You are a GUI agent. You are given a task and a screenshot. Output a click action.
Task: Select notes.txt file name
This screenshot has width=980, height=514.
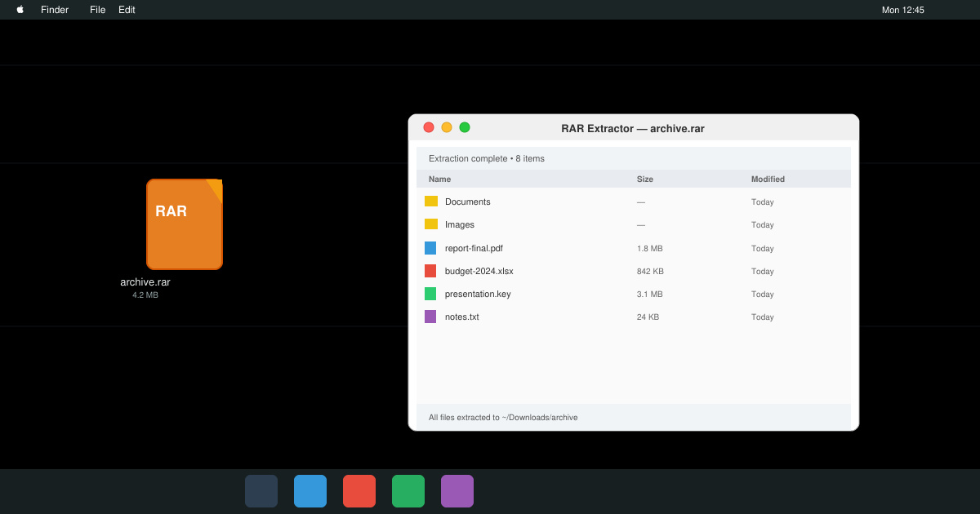pyautogui.click(x=462, y=317)
